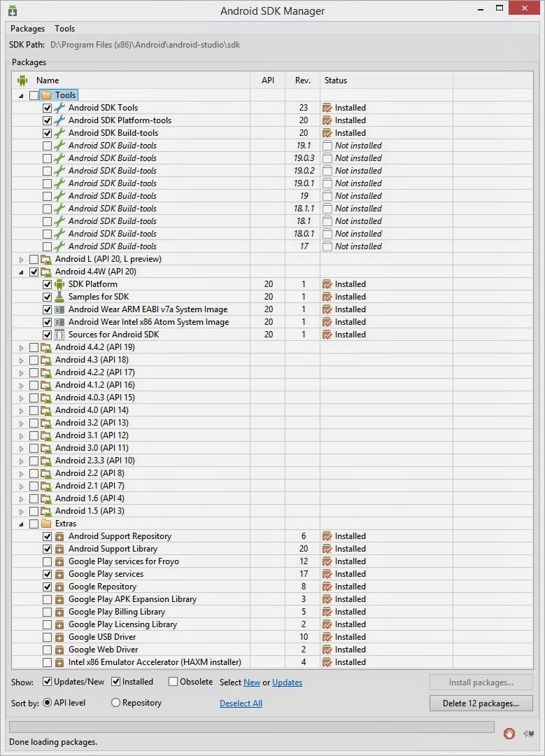Click the installed status icon for Android SDK Tools

click(x=327, y=108)
